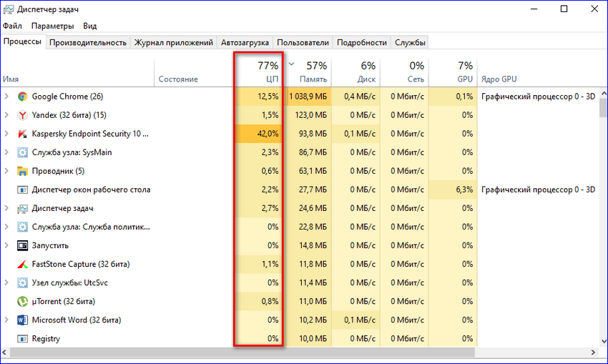This screenshot has width=608, height=364.
Task: Expand the Microsoft Word process group
Action: point(6,320)
